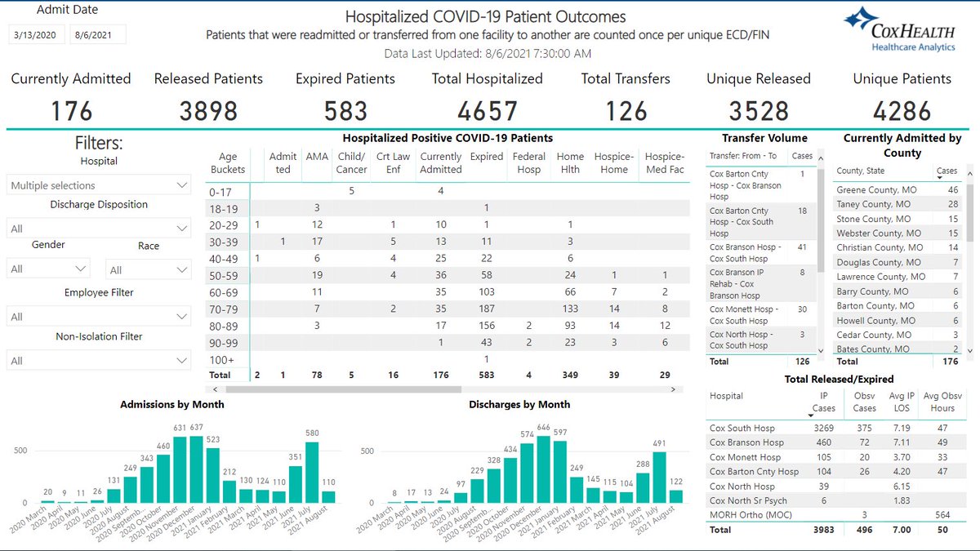
Task: Click the Cedar County, MO row
Action: 898,335
